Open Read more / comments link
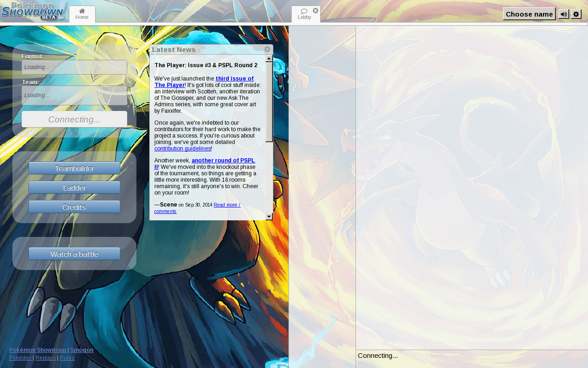This screenshot has height=368, width=588. tap(197, 208)
